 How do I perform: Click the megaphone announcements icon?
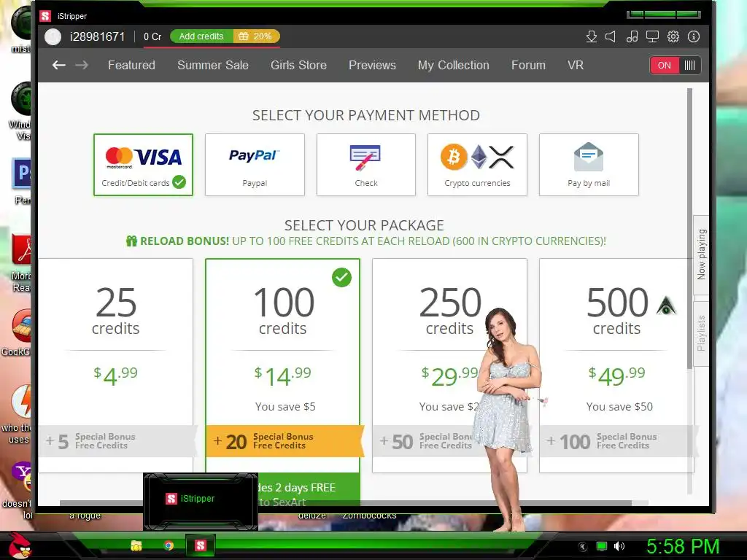[611, 36]
